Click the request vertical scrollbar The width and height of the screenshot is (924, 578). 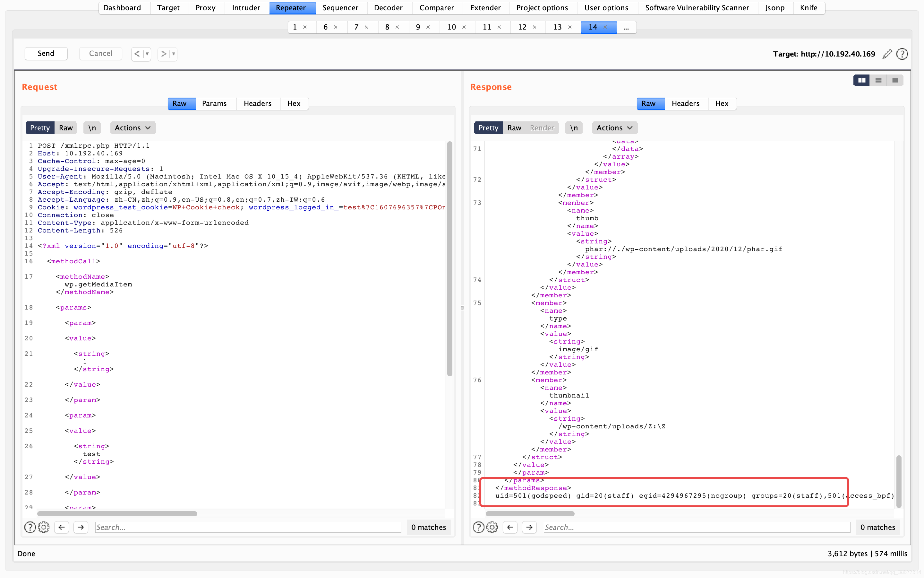coord(450,259)
